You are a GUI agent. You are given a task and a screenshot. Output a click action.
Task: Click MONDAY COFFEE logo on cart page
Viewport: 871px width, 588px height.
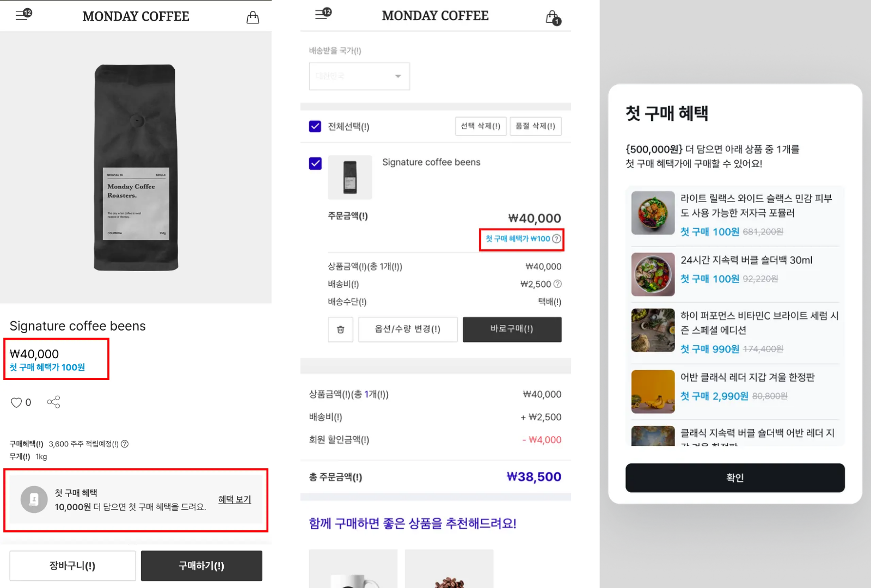pos(436,16)
